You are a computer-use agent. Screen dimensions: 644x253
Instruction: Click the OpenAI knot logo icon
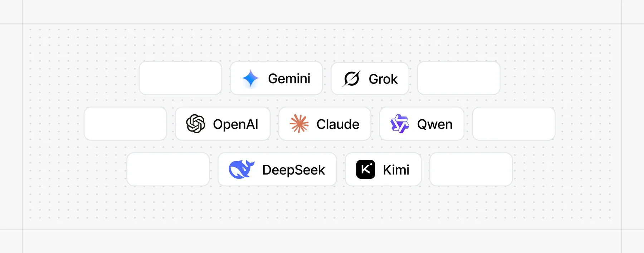[196, 124]
